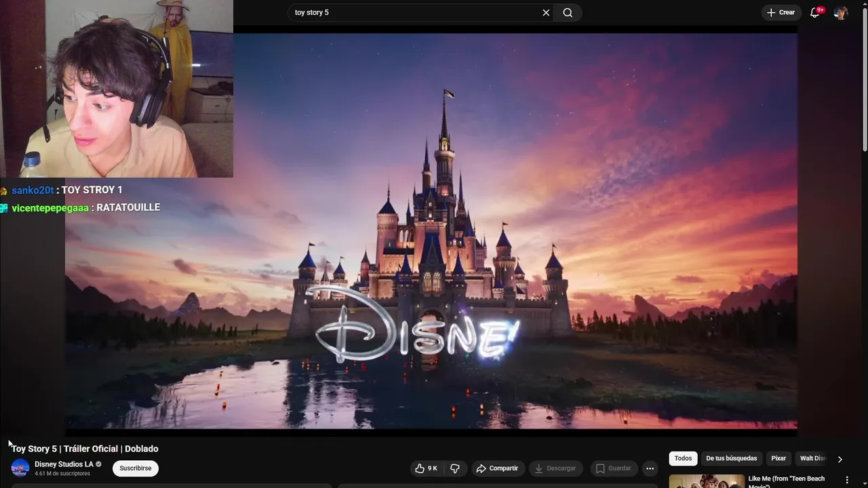Open the Disney Studios LA channel name link
868x488 pixels.
point(64,464)
